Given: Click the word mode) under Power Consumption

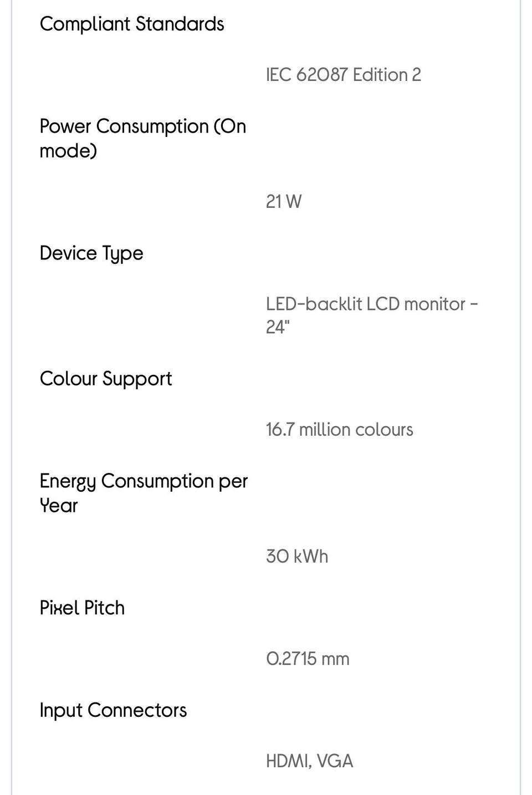Looking at the screenshot, I should [68, 151].
